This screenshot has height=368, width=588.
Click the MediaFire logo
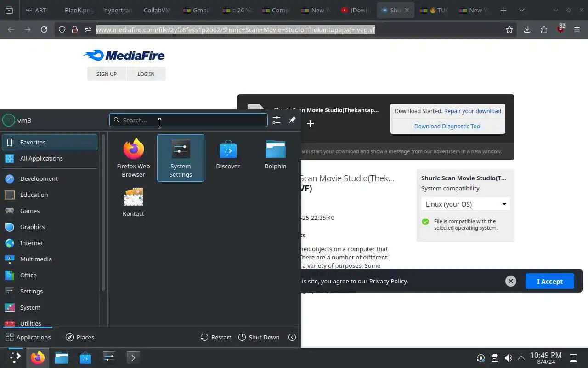point(124,56)
